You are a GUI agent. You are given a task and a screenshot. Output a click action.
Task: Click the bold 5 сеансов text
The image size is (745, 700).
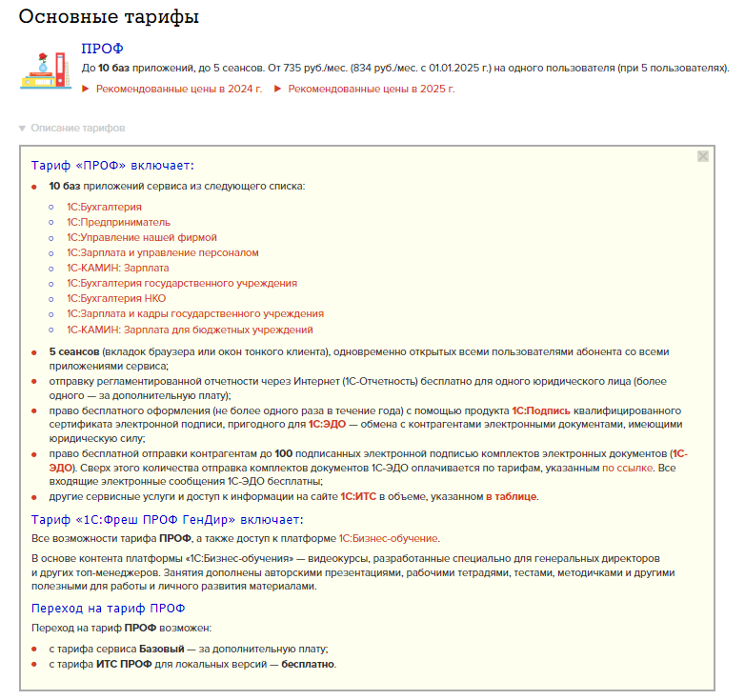[x=74, y=351]
